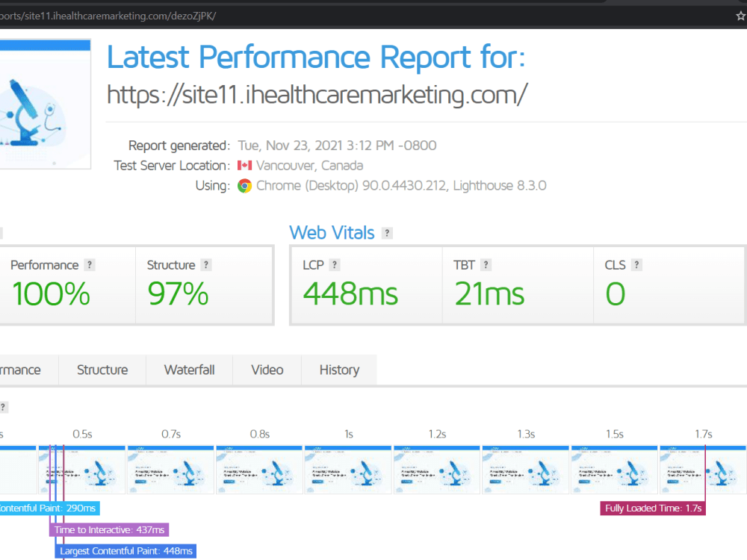Select the filmstrip frame at 1s
Screen dimensions: 747x560
tap(348, 470)
